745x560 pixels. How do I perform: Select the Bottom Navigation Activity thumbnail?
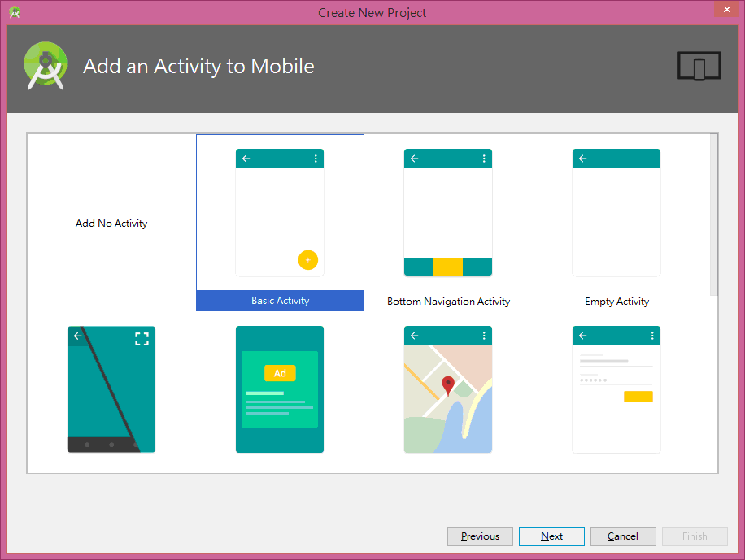448,212
